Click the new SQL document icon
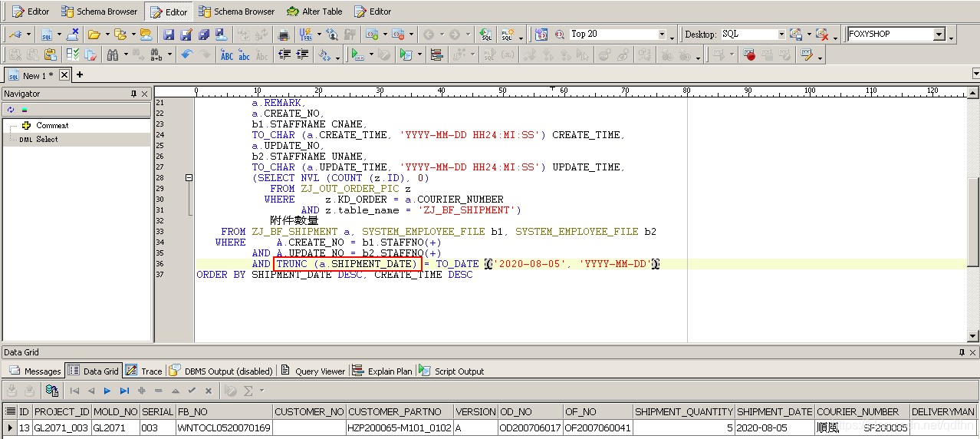 tap(47, 35)
